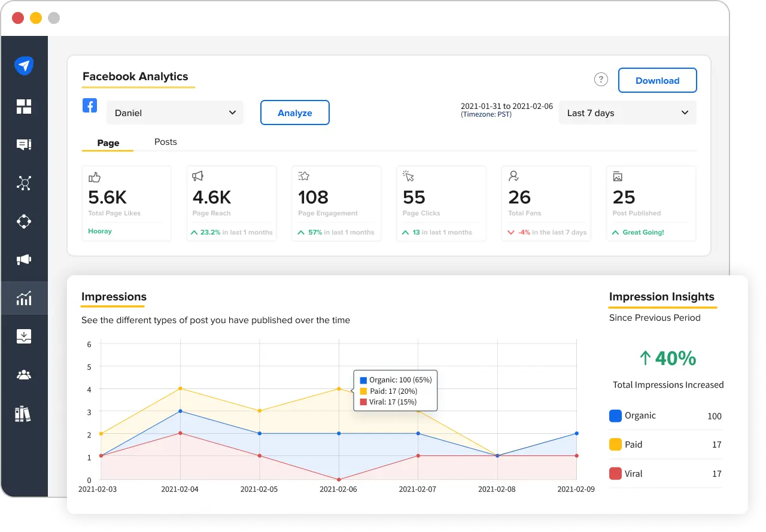The image size is (766, 532).
Task: Click the image icon on Post Published card
Action: tap(618, 177)
